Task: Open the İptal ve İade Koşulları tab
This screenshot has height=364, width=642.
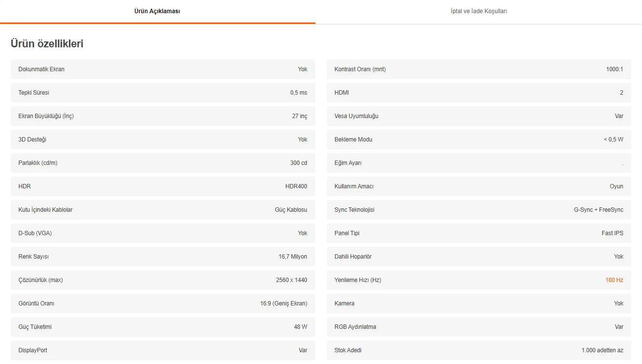Action: click(478, 11)
